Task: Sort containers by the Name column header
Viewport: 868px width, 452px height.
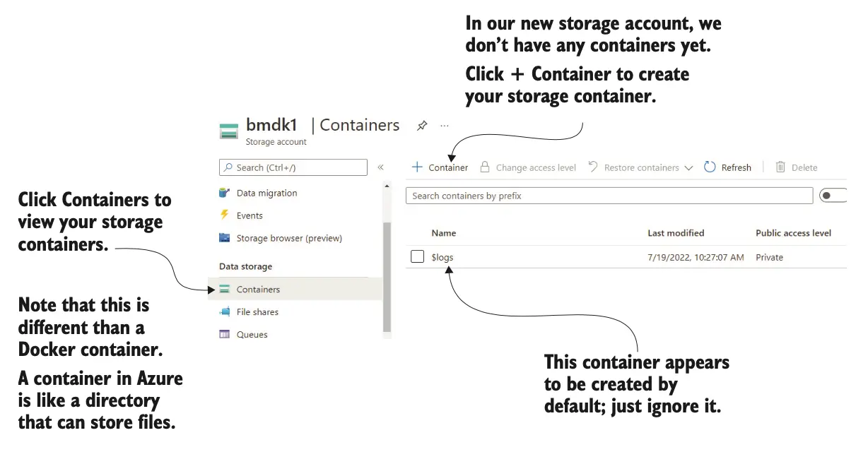Action: pos(444,232)
